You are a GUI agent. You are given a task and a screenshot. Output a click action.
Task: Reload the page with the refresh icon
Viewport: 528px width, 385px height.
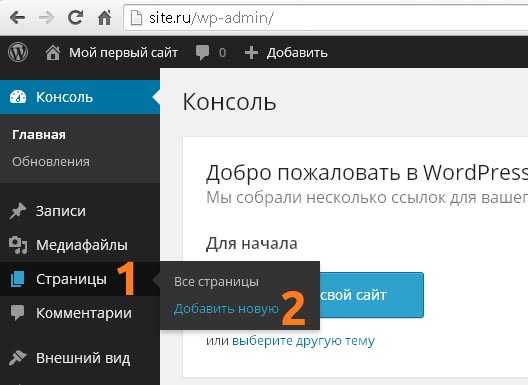point(75,17)
